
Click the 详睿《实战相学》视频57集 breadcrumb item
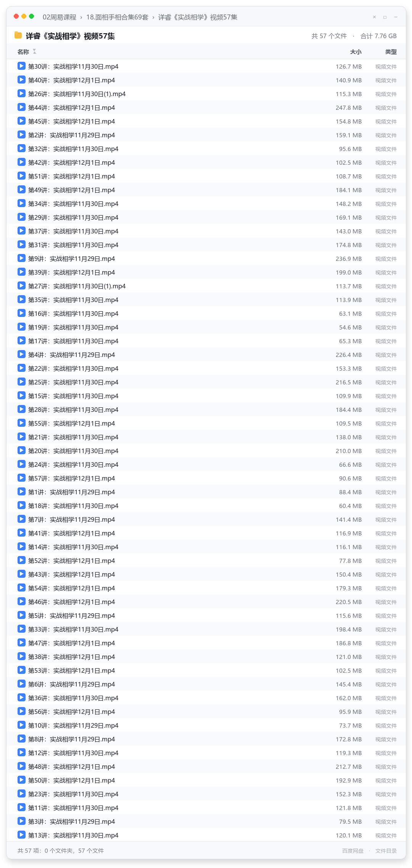click(x=198, y=17)
